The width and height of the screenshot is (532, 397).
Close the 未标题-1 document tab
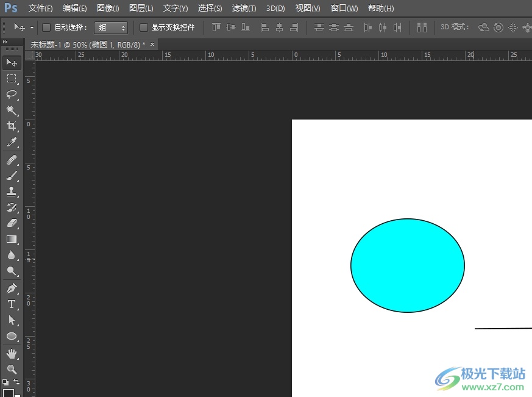152,45
